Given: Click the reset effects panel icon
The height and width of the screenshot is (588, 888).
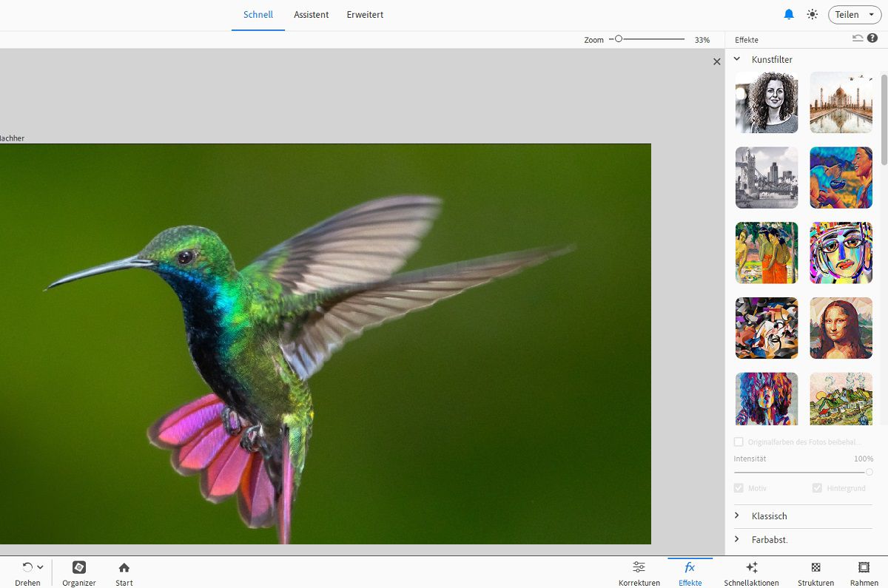Looking at the screenshot, I should click(x=858, y=38).
